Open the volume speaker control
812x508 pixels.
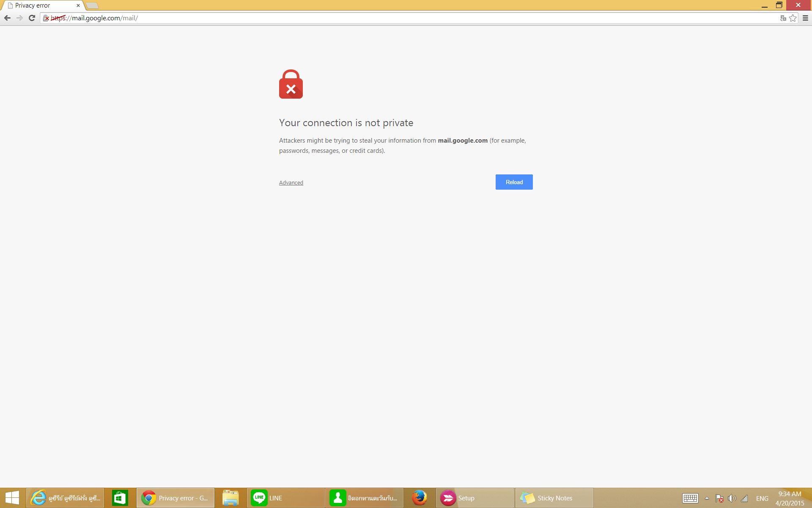(732, 498)
